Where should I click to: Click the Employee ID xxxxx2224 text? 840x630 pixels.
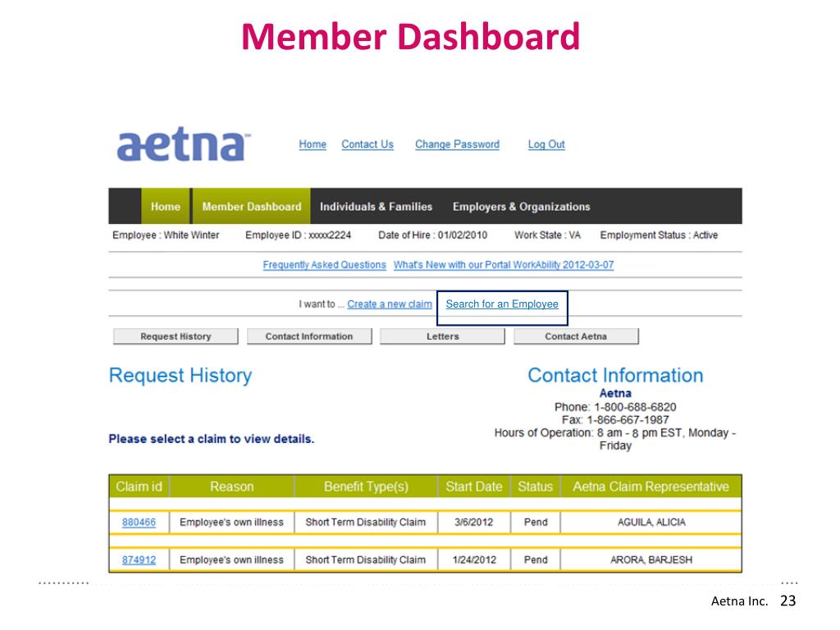(299, 235)
